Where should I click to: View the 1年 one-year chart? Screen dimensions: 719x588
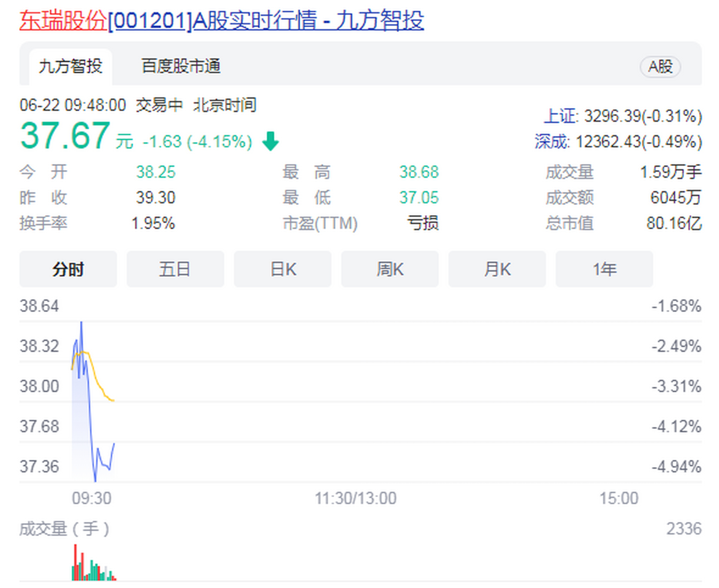(x=604, y=270)
